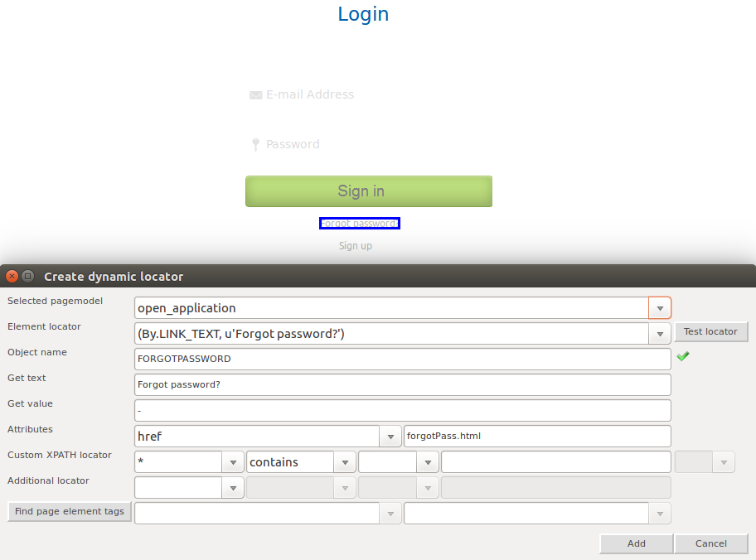The height and width of the screenshot is (560, 756).
Task: Click the Attributes label
Action: [x=30, y=429]
